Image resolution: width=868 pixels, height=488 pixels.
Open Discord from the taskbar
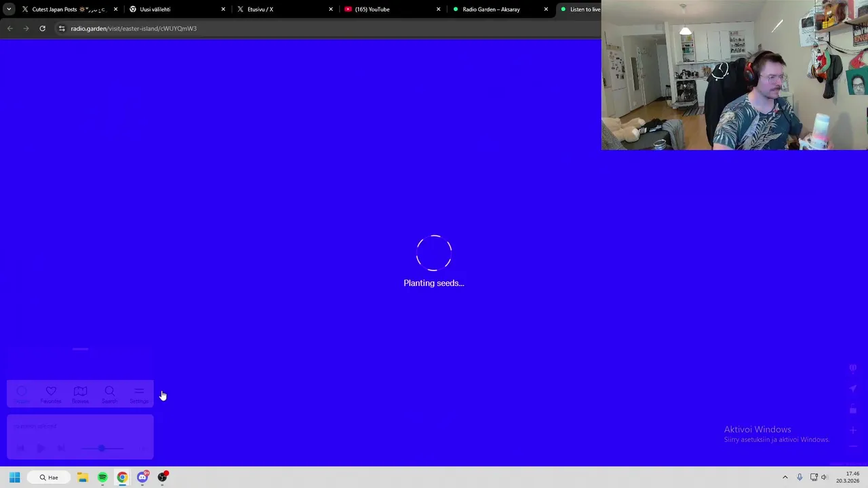(142, 477)
